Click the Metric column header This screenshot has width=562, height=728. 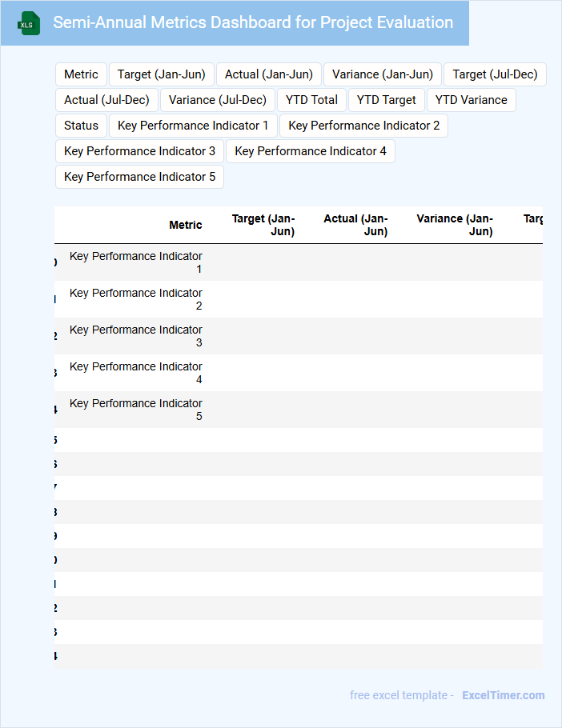[186, 226]
